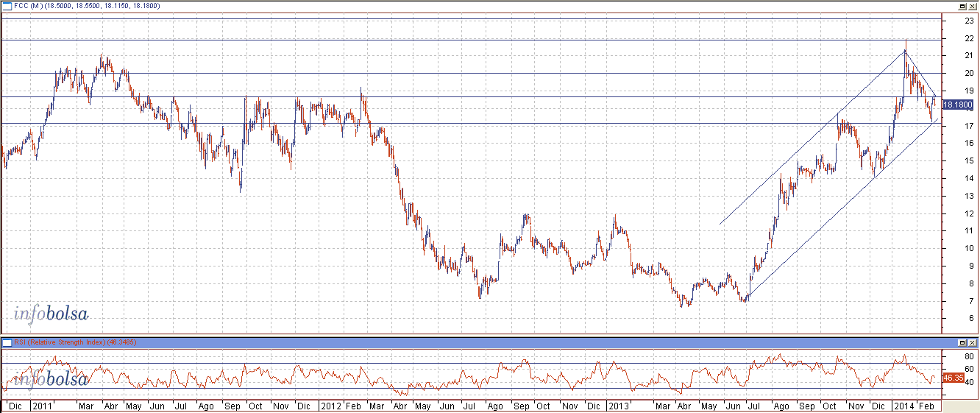Click the 2013 label on the time axis
The image size is (980, 413).
tap(618, 406)
